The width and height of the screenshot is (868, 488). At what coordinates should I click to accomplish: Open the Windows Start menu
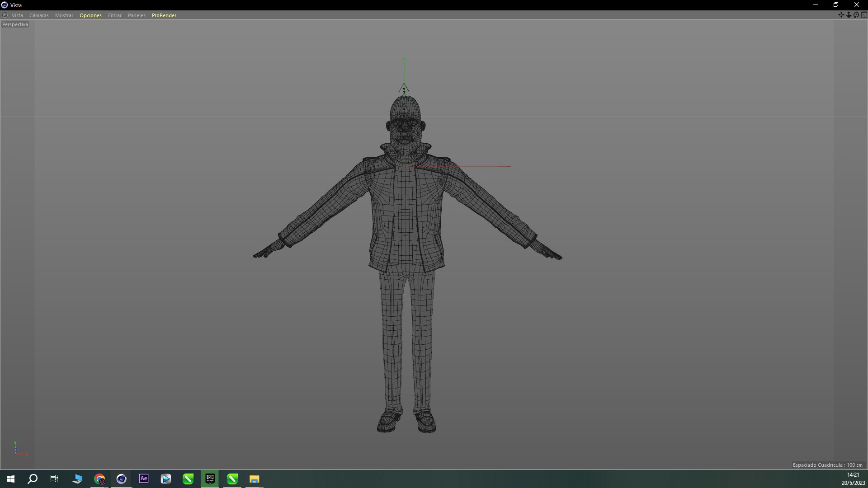click(11, 479)
